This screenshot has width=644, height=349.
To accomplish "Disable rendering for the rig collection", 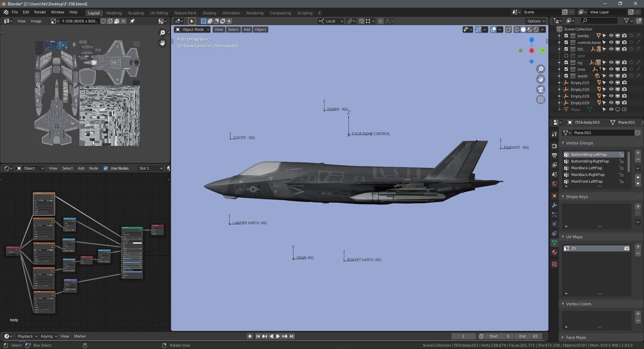I will pos(624,63).
